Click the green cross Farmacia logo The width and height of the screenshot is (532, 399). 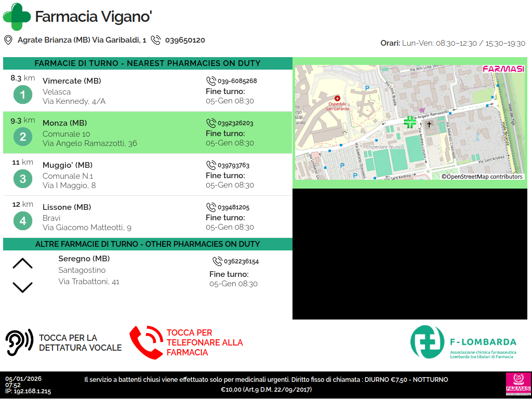point(17,17)
